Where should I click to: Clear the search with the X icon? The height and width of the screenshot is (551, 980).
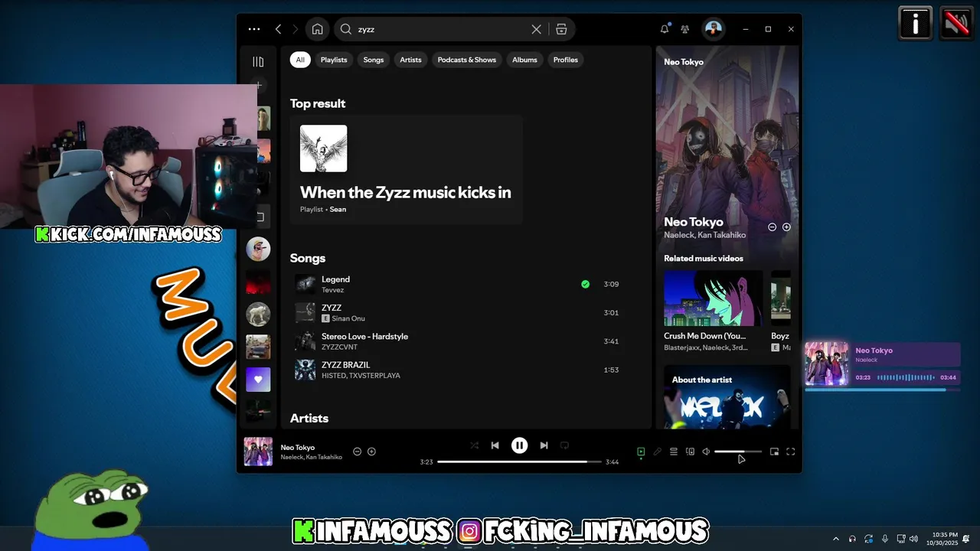tap(536, 29)
